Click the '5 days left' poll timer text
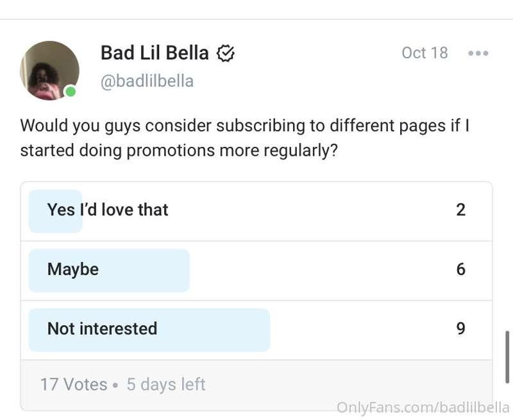The image size is (513, 420). tap(166, 384)
